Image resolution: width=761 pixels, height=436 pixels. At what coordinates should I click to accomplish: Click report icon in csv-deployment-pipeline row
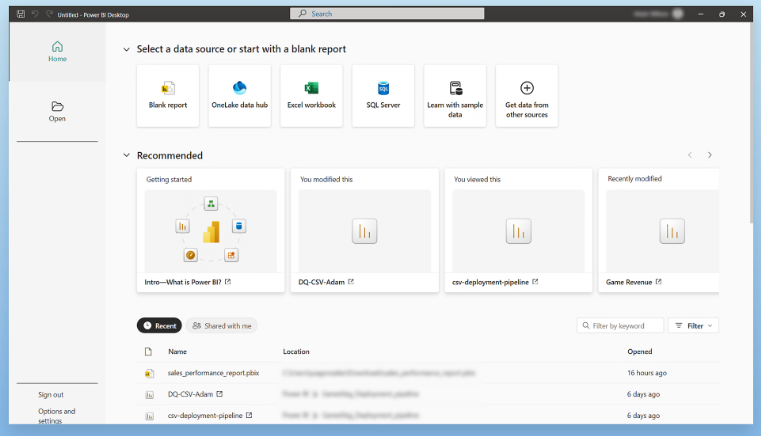coord(149,416)
